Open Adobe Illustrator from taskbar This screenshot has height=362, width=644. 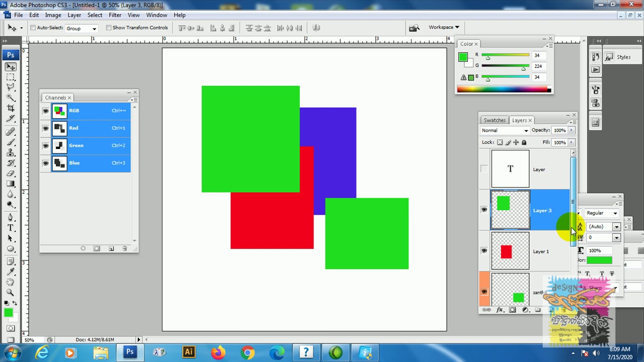[189, 352]
